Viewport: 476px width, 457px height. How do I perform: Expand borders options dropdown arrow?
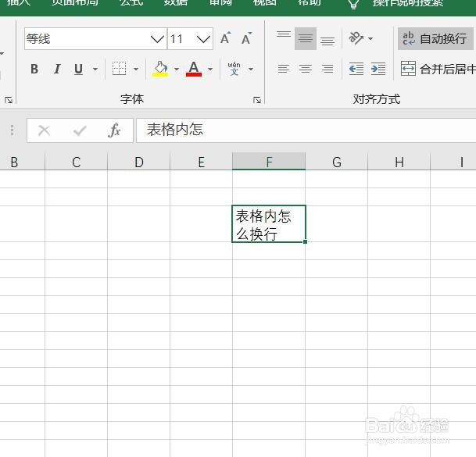136,70
